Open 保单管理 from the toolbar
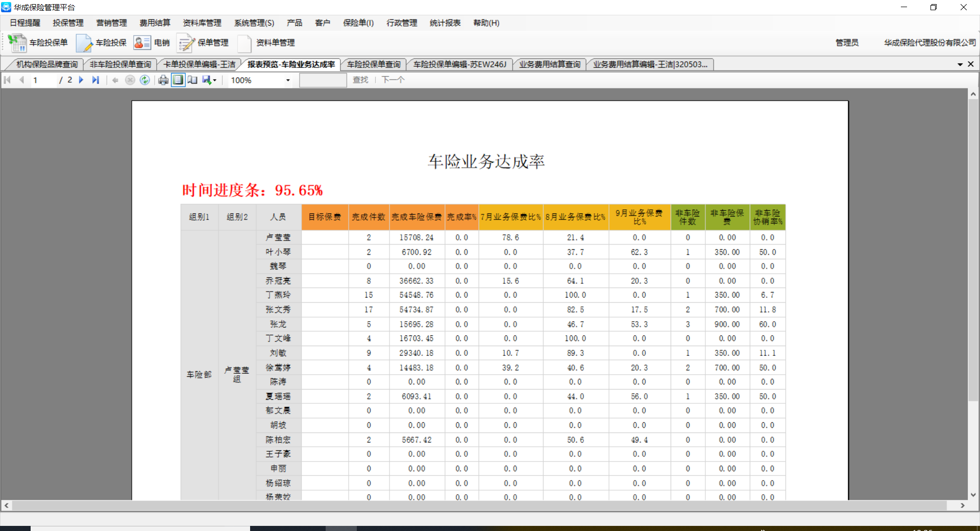 [203, 43]
